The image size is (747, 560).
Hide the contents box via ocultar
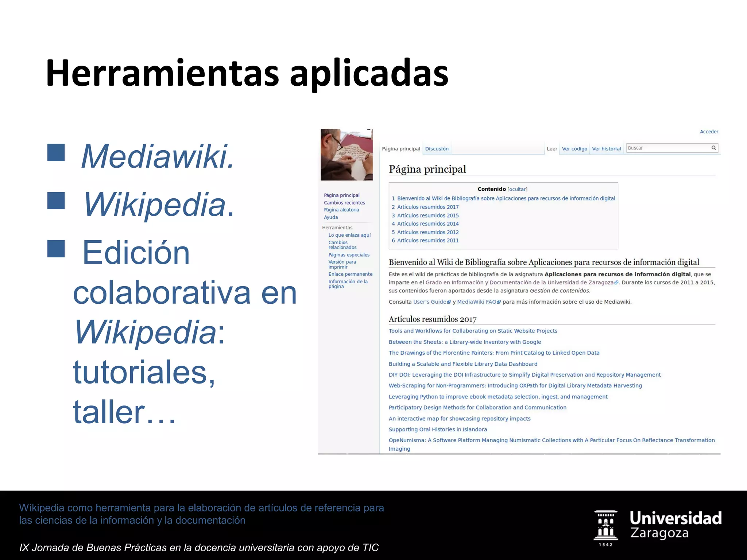(517, 189)
